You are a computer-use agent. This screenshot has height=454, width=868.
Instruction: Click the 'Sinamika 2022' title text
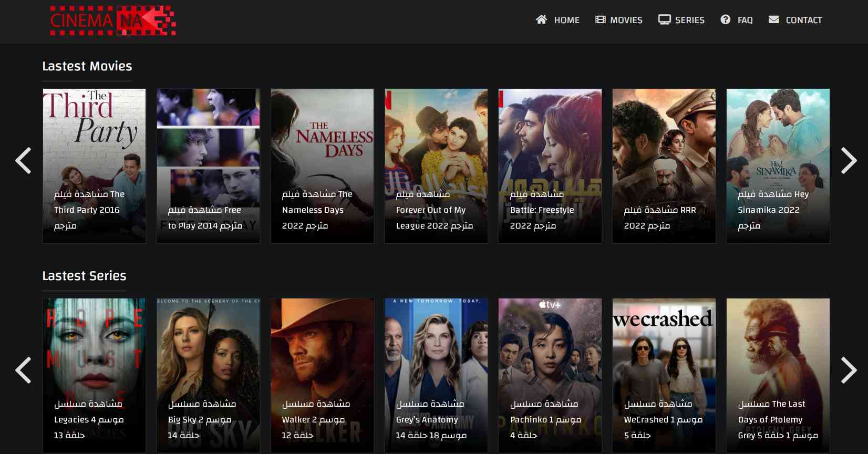pyautogui.click(x=769, y=210)
